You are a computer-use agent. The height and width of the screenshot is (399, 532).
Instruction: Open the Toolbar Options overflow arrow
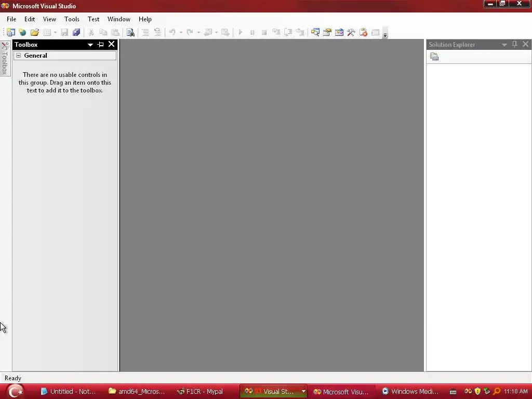[385, 33]
